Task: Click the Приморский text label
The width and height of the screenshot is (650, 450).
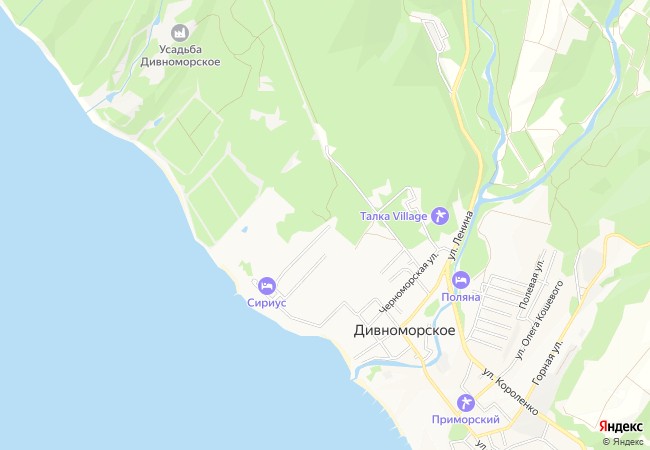Action: 466,420
